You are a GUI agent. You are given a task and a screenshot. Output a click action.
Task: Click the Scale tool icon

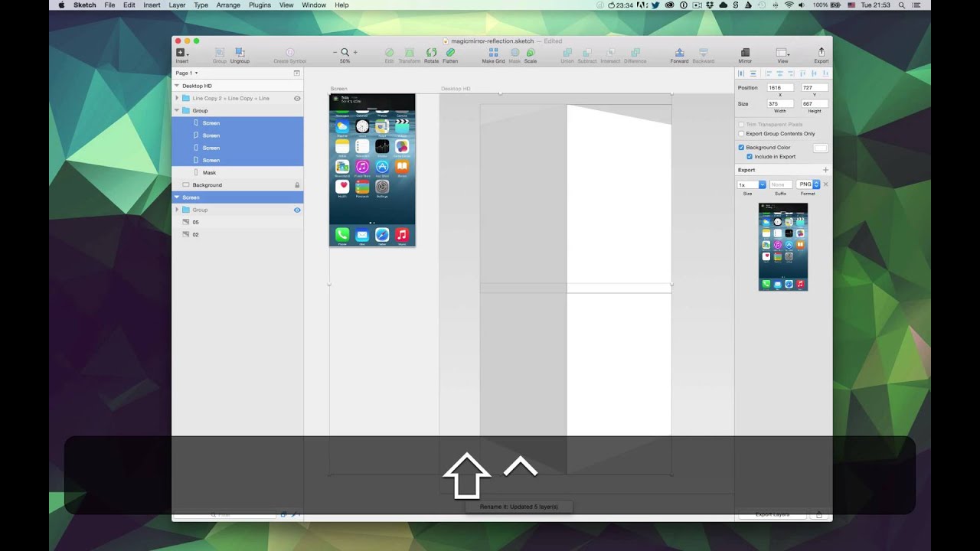click(x=531, y=53)
